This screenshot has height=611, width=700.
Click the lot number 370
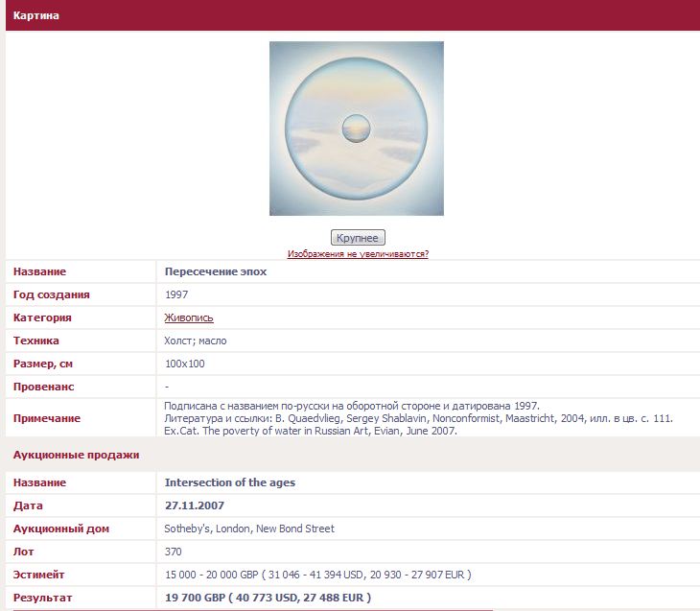pos(174,552)
